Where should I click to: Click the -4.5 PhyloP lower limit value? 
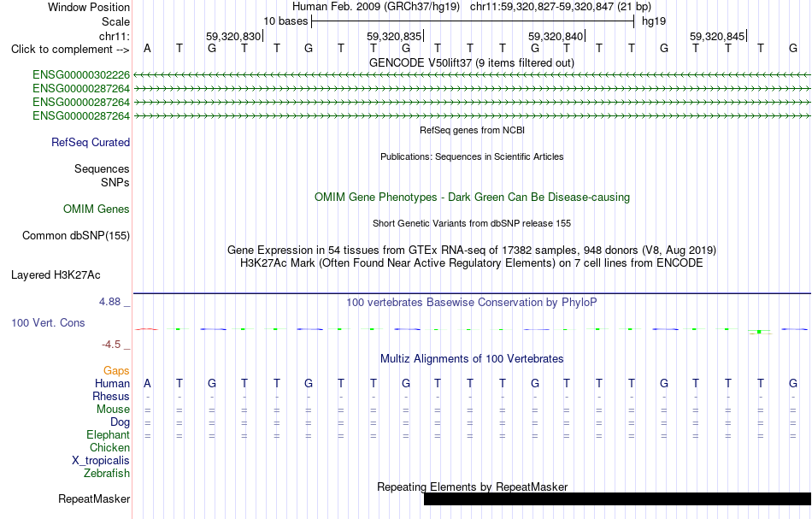tap(111, 345)
